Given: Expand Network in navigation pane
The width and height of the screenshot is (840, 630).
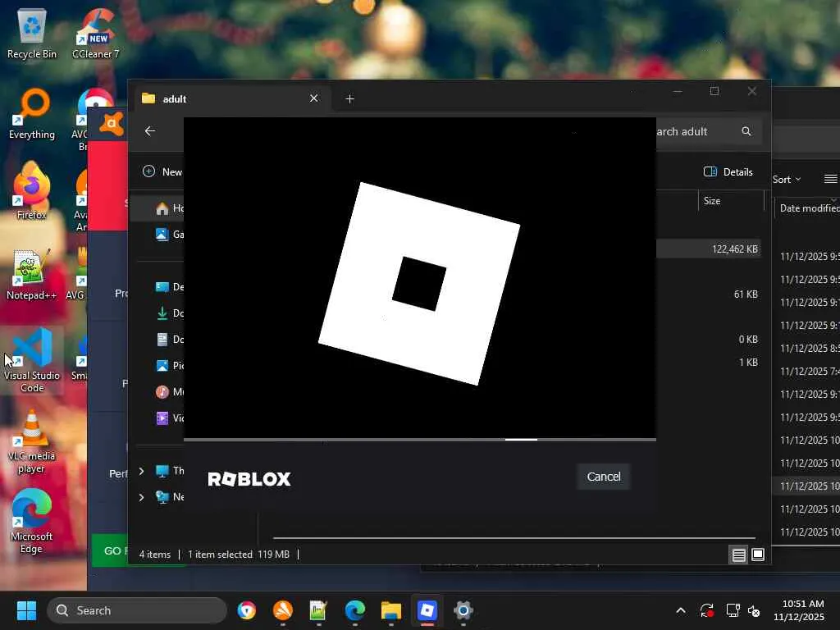Looking at the screenshot, I should tap(141, 497).
